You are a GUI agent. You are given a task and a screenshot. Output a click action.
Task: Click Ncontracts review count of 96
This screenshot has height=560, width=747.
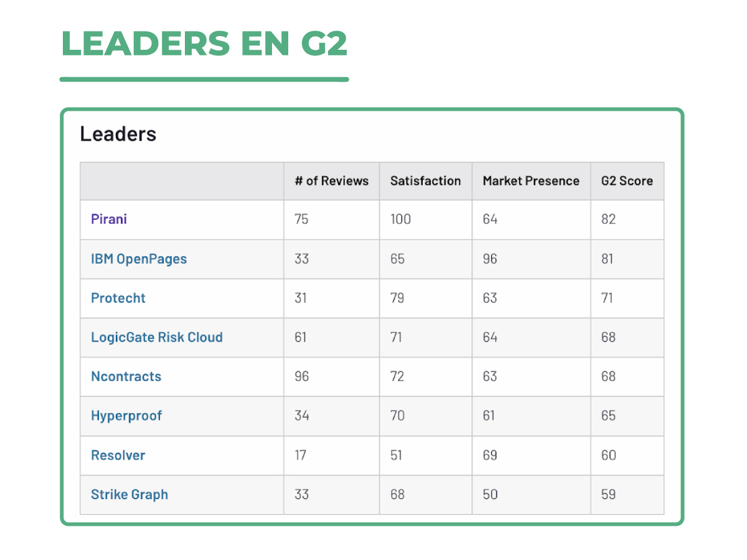point(302,376)
